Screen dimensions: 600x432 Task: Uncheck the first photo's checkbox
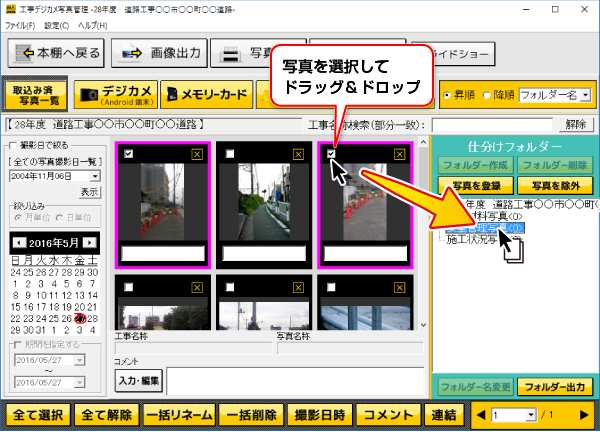coord(129,154)
